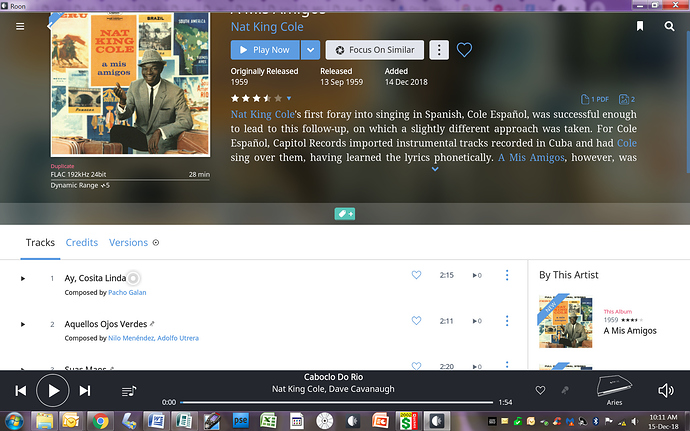The height and width of the screenshot is (431, 690).
Task: Favorite the album with heart icon
Action: click(x=464, y=50)
